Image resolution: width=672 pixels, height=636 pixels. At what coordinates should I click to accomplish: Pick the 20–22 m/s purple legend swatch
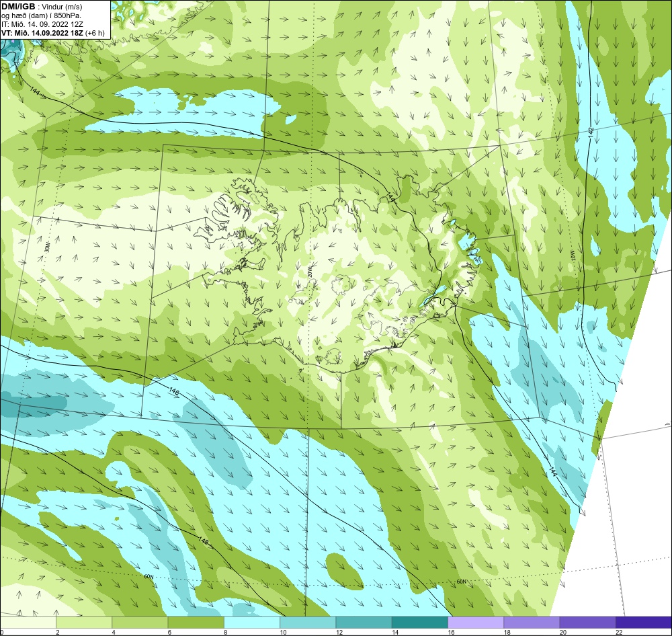[x=587, y=621]
